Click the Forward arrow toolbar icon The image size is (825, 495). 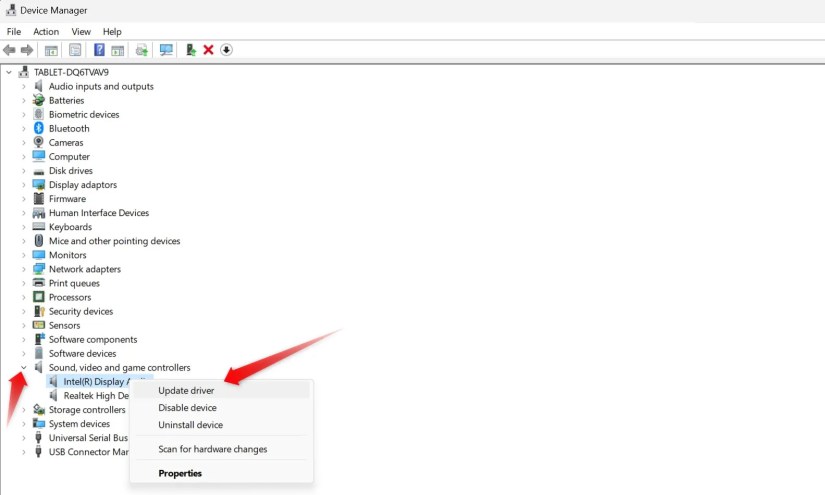[x=27, y=50]
